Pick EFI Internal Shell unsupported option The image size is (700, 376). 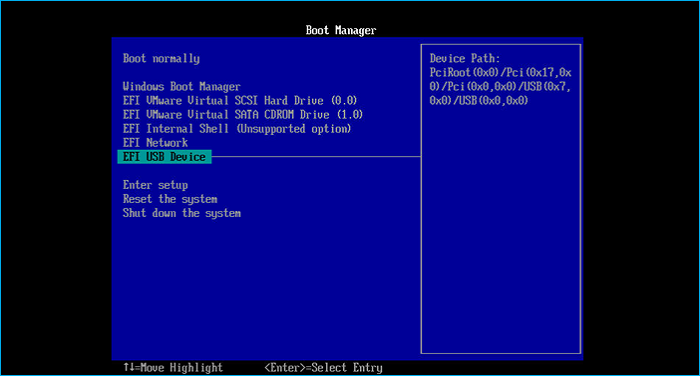click(237, 129)
